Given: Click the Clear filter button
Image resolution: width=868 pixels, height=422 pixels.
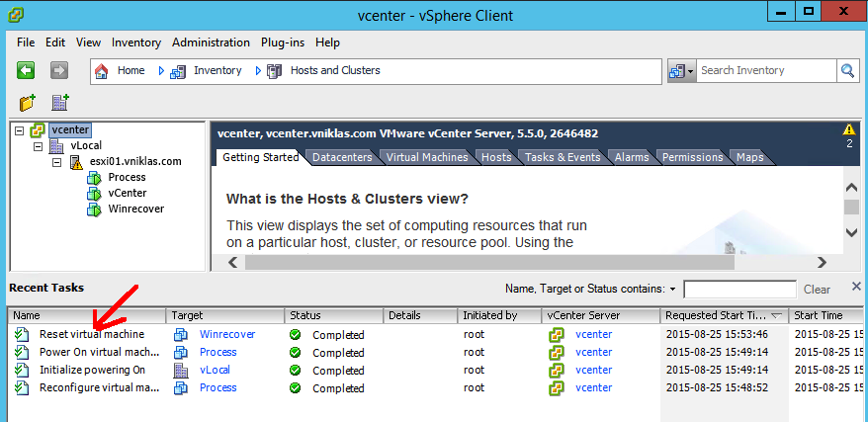Looking at the screenshot, I should (x=817, y=290).
